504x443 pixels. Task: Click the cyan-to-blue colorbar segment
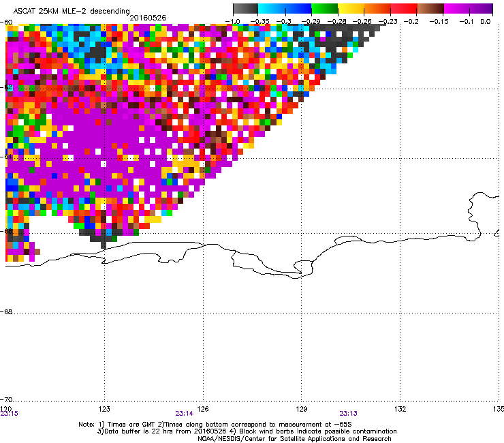point(285,9)
